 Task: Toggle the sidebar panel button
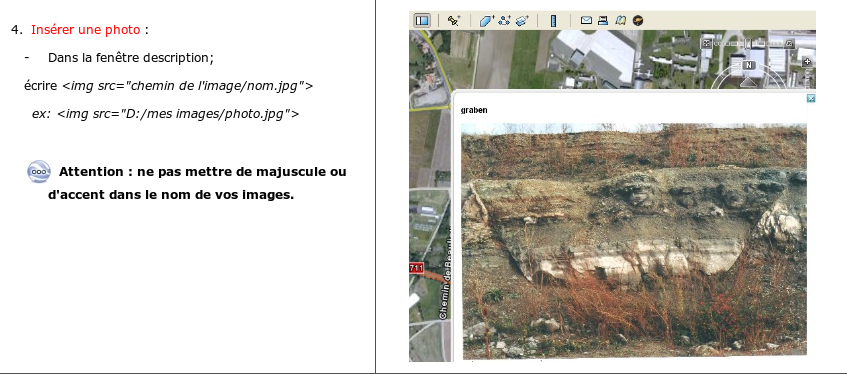coord(422,21)
